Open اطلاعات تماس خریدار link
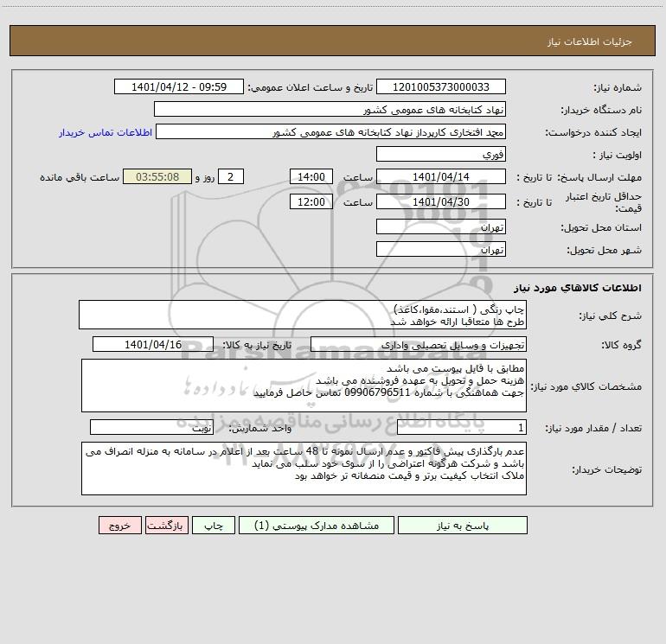Viewport: 666px width, 644px height. [x=106, y=132]
